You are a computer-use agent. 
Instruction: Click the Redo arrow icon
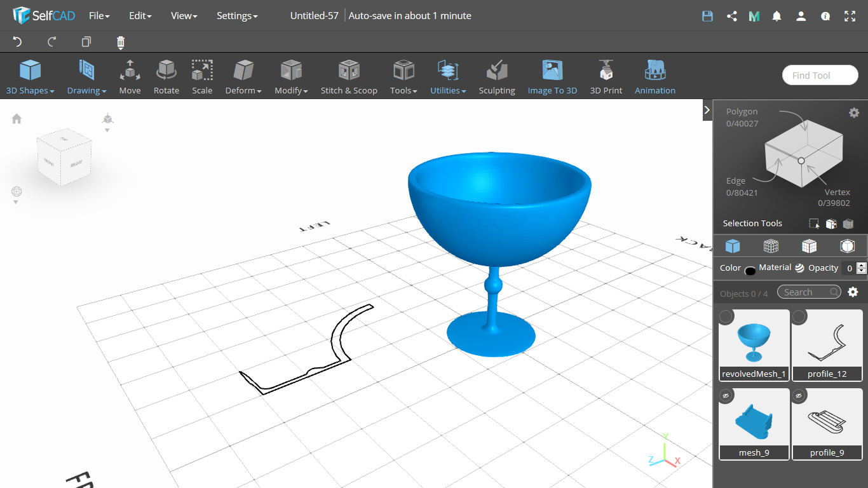click(52, 42)
